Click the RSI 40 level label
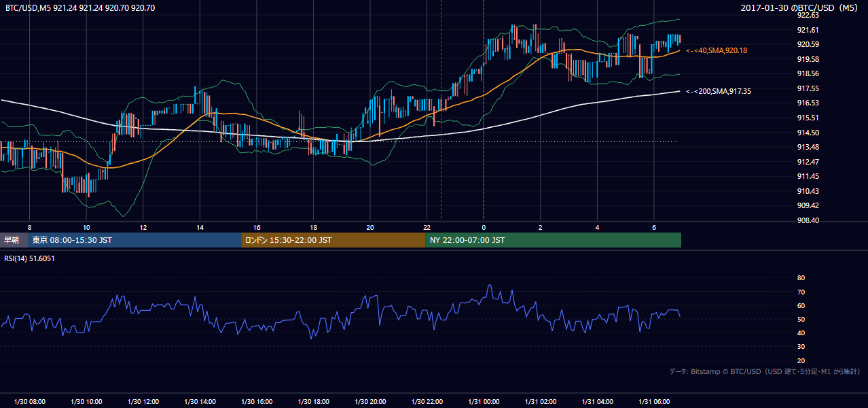868x408 pixels. click(801, 333)
